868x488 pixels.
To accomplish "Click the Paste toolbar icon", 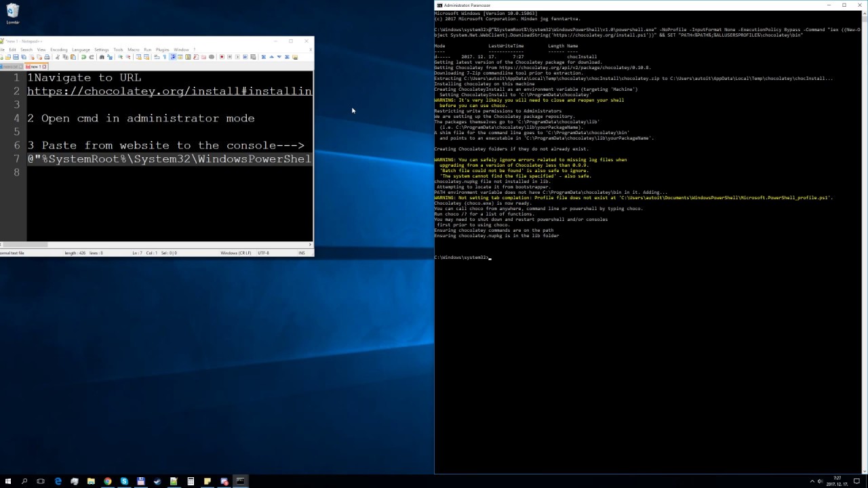I will coord(73,57).
